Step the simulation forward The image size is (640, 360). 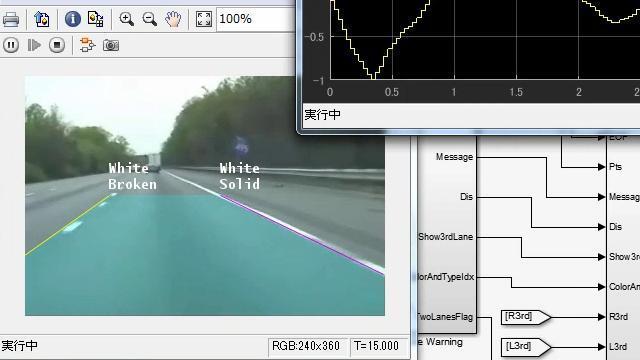pyautogui.click(x=34, y=45)
